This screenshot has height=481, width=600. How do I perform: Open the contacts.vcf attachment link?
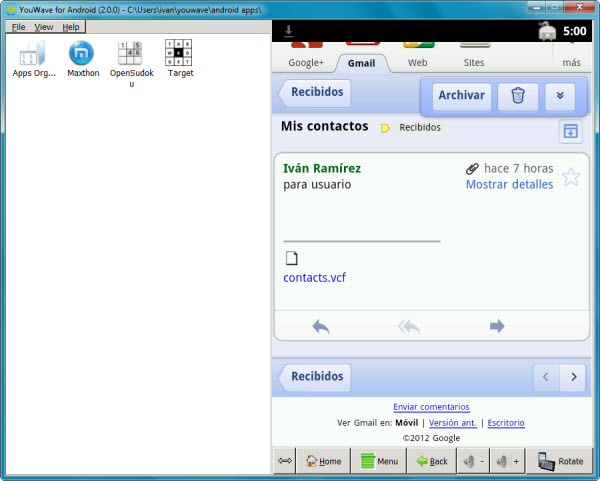[x=315, y=277]
